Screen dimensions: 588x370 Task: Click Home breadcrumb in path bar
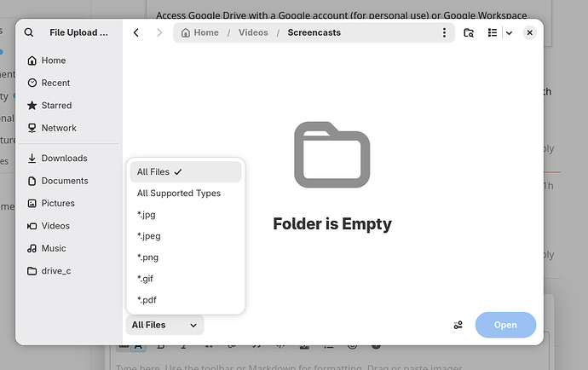coord(200,32)
